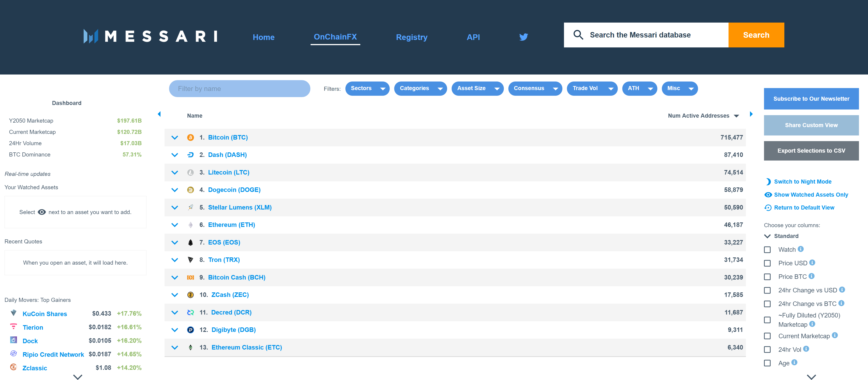
Task: Click Export Selections to CSV
Action: click(x=811, y=150)
